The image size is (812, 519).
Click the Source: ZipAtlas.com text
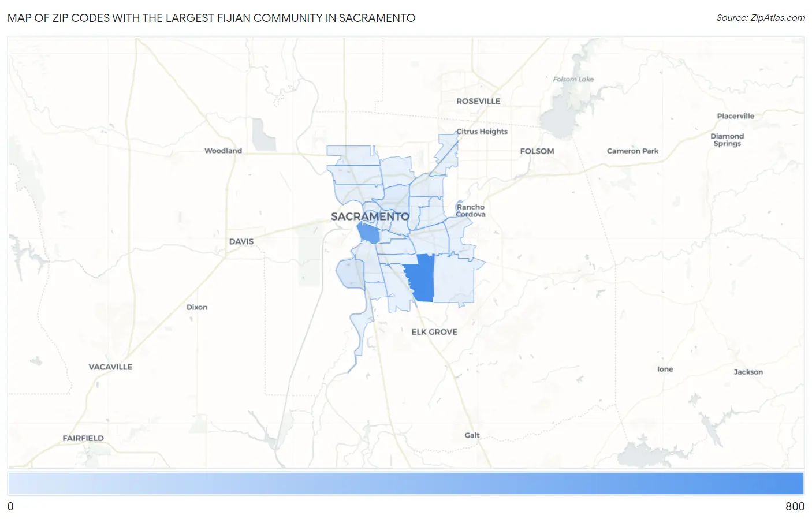pos(761,18)
